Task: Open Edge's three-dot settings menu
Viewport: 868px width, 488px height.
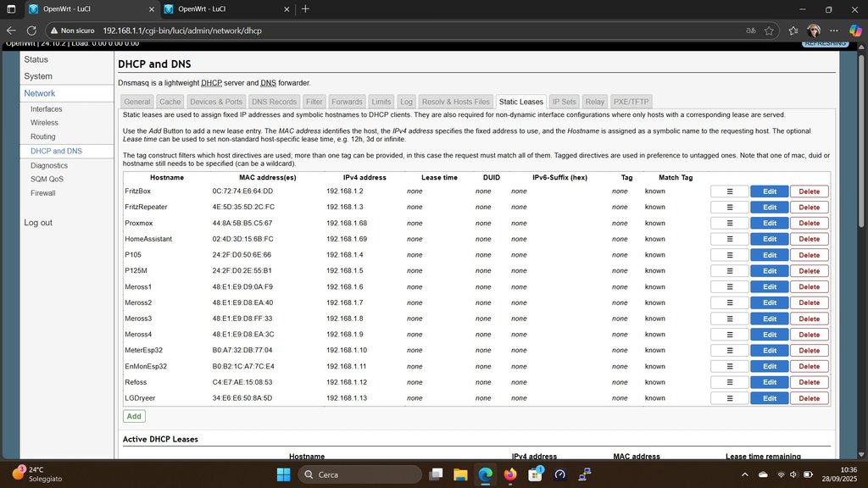Action: (x=834, y=30)
